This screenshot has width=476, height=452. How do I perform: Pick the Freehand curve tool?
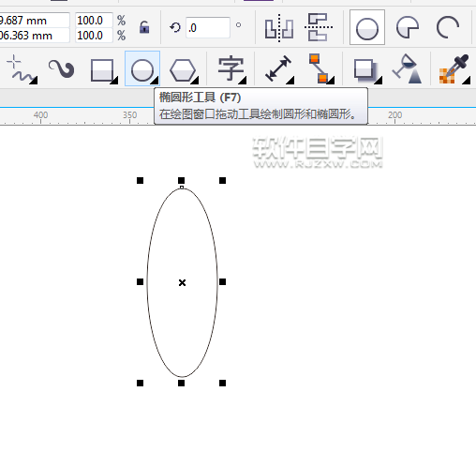(22, 69)
